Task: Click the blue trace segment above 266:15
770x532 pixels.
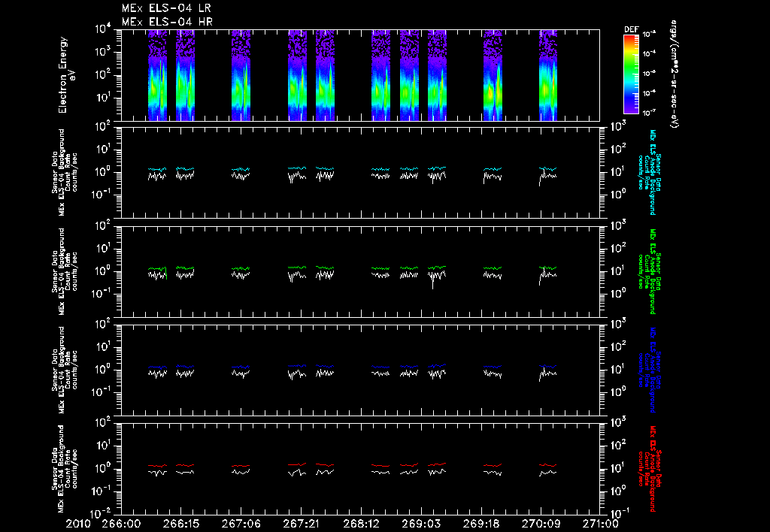Action: coord(185,366)
